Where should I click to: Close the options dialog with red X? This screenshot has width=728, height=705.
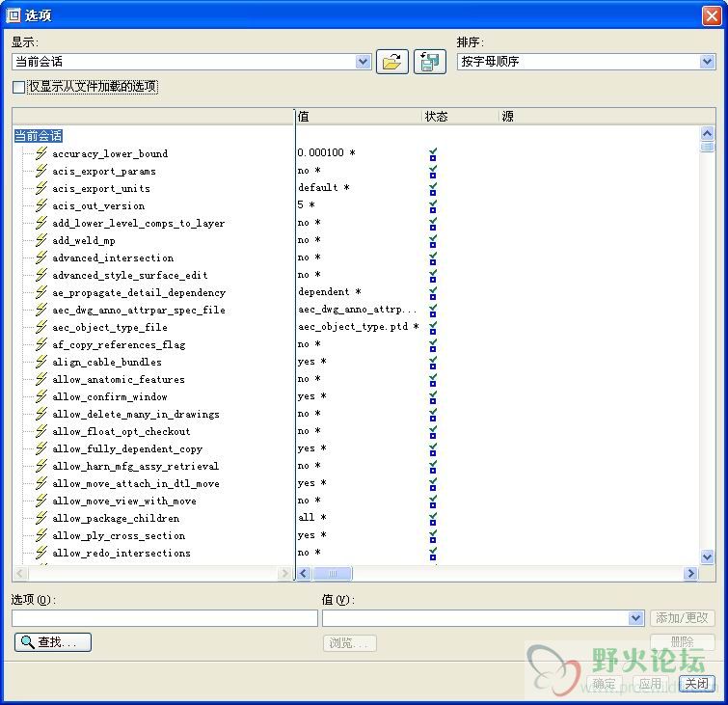tap(712, 15)
